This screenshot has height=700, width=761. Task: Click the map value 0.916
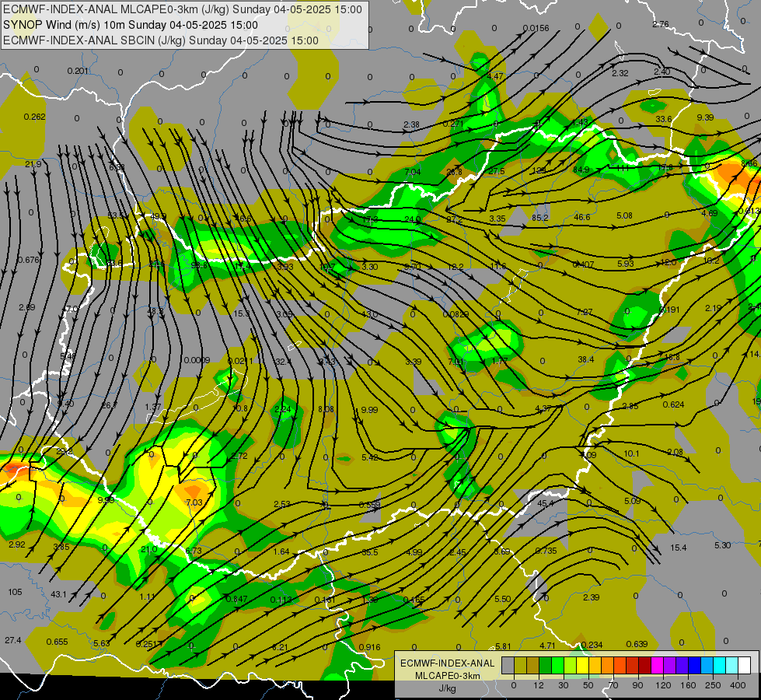coord(369,647)
